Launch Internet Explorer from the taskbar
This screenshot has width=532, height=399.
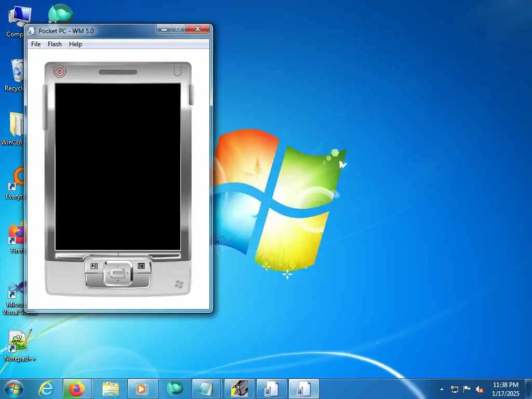[x=46, y=389]
